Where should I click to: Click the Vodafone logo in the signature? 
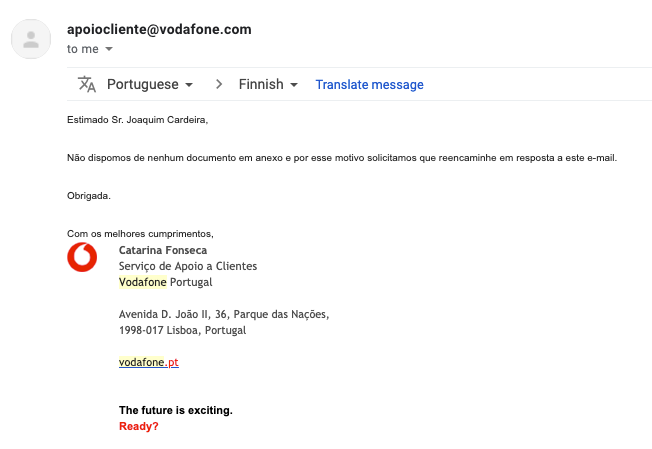[82, 258]
